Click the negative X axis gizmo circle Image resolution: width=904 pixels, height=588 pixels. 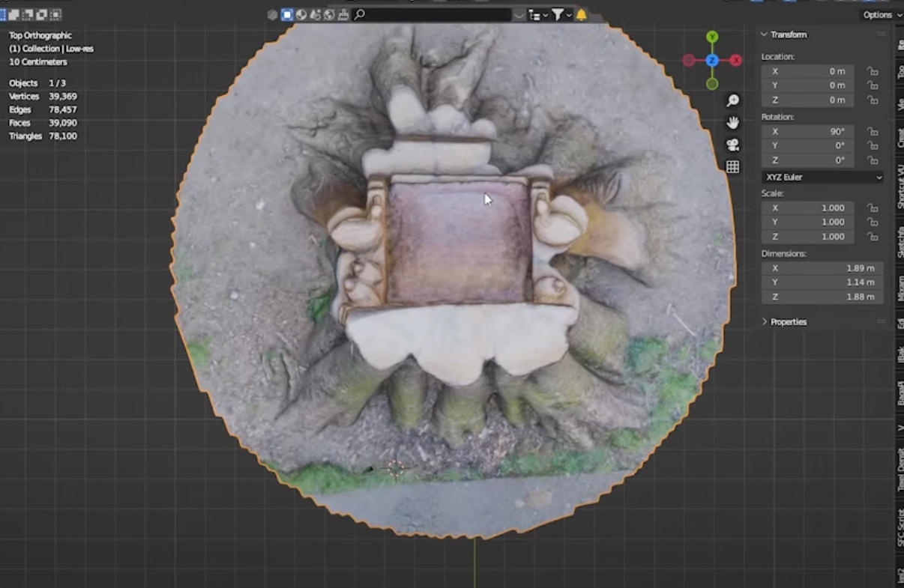coord(689,60)
